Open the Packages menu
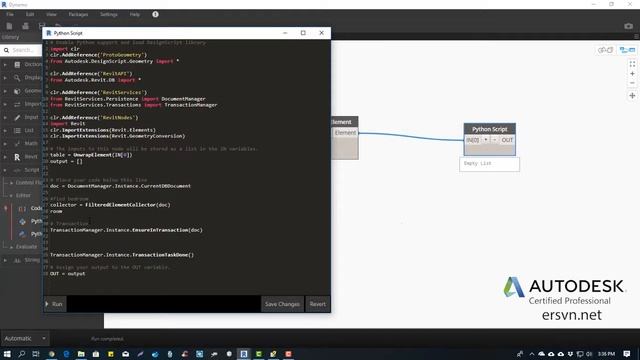Screen dimensions: 640x360 pos(78,14)
